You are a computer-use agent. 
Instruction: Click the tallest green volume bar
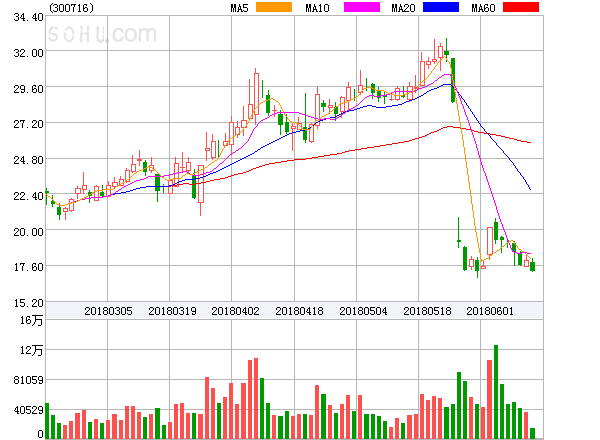coord(496,392)
